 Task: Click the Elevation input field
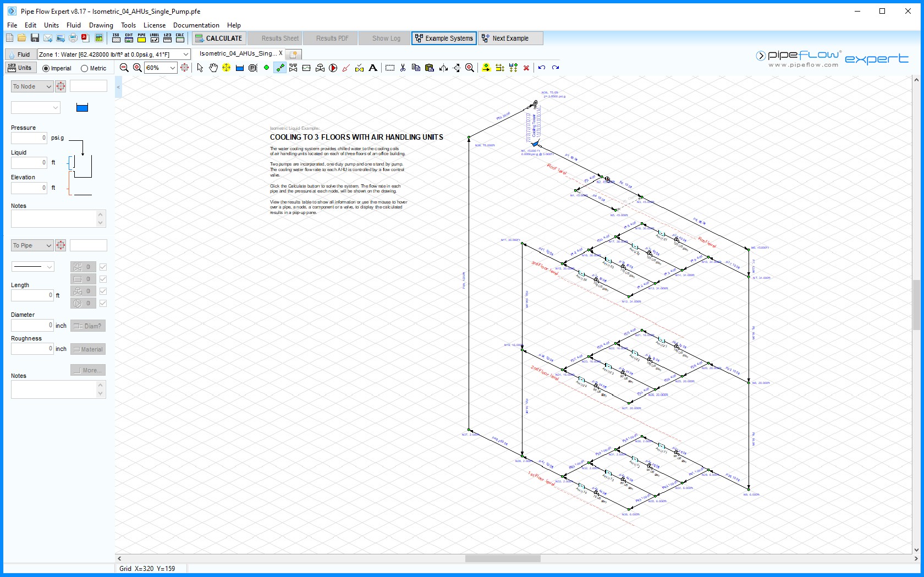[29, 188]
